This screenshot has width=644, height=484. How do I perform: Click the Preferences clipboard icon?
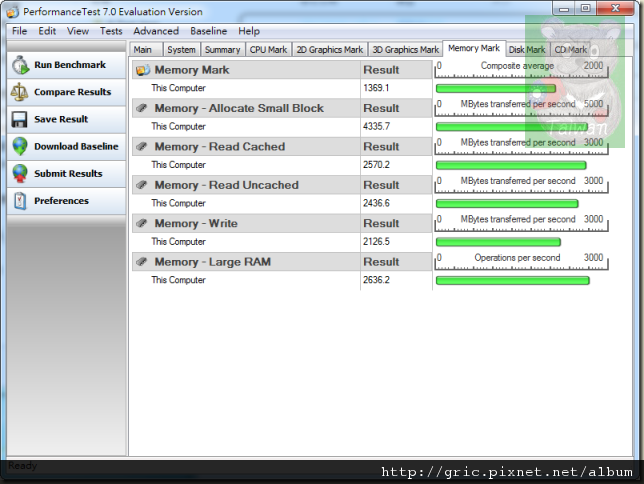click(x=20, y=201)
